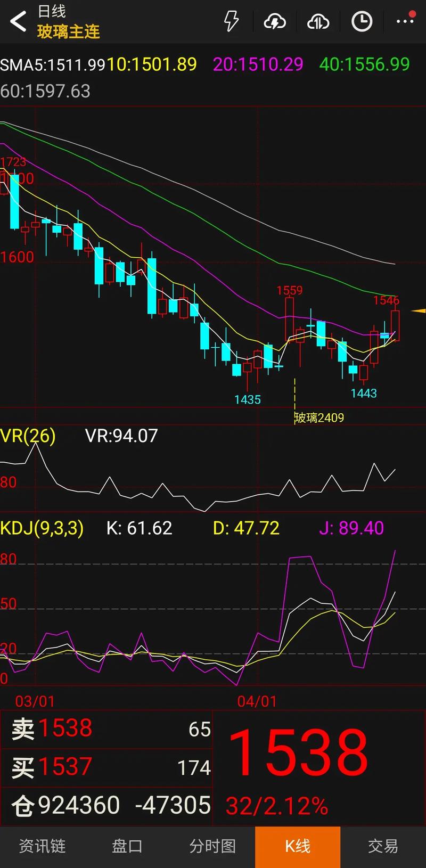Switch to the 资讯链 tab
The height and width of the screenshot is (868, 426).
[43, 846]
